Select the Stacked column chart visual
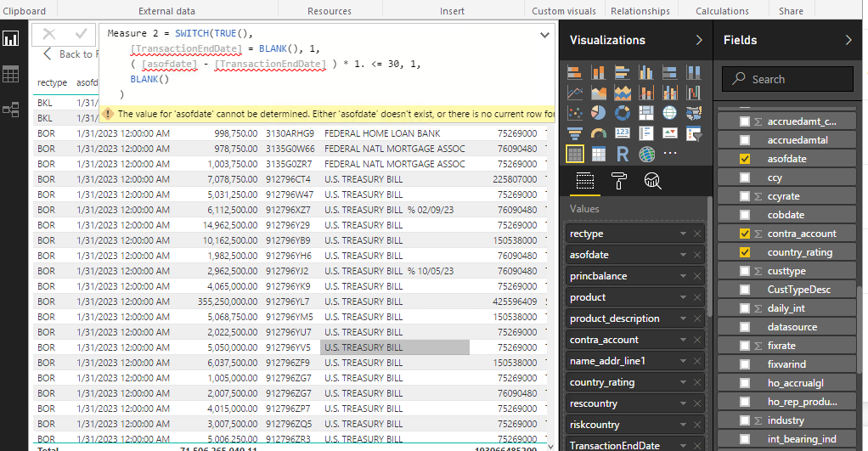The image size is (868, 451). (599, 72)
